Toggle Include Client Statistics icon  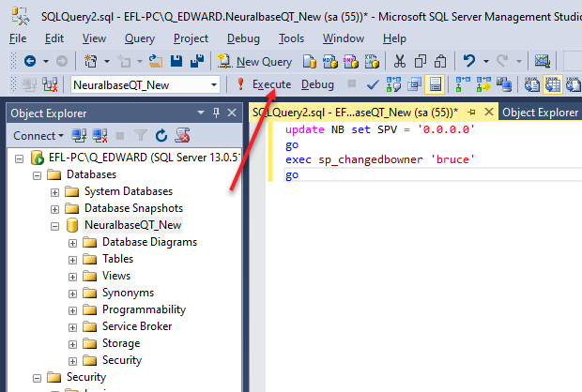tap(504, 84)
